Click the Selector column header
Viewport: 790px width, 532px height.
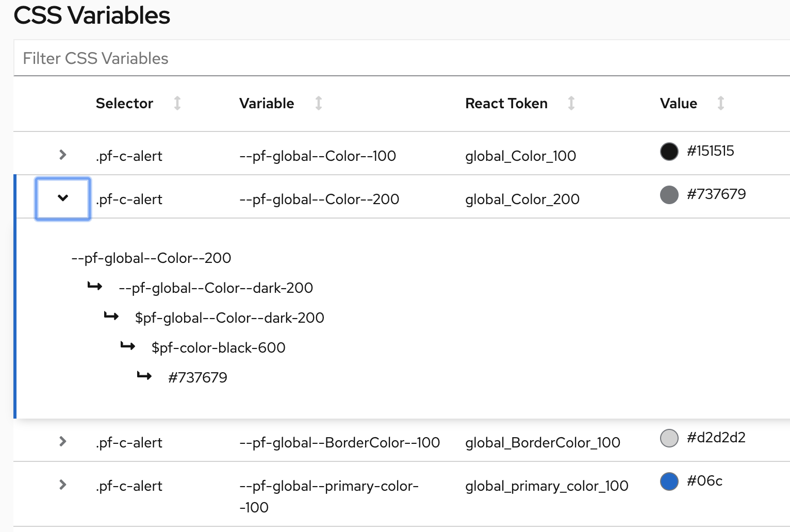[124, 104]
